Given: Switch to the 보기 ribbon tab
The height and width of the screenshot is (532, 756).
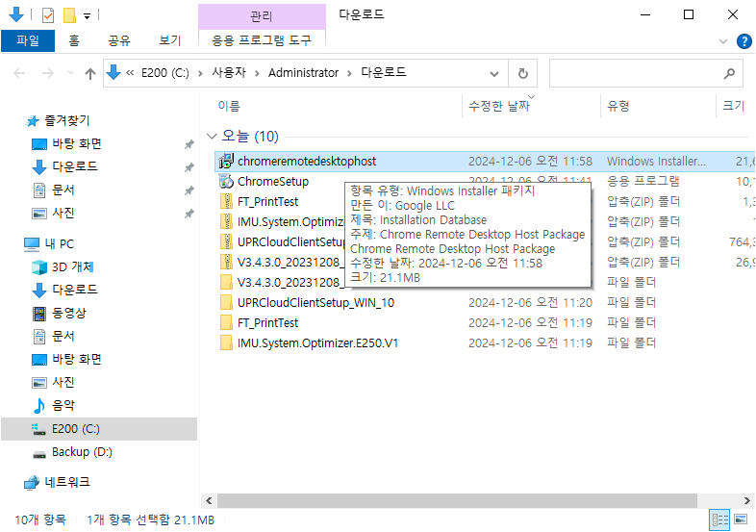Looking at the screenshot, I should (169, 40).
